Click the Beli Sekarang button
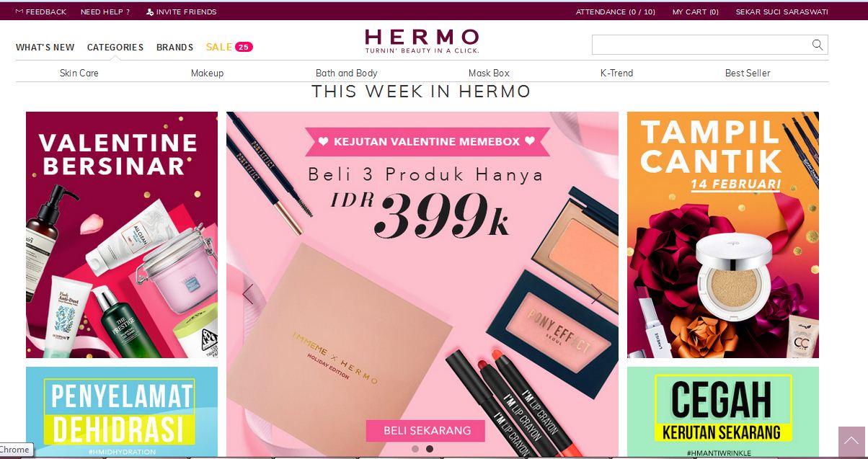This screenshot has height=459, width=868. (x=425, y=431)
